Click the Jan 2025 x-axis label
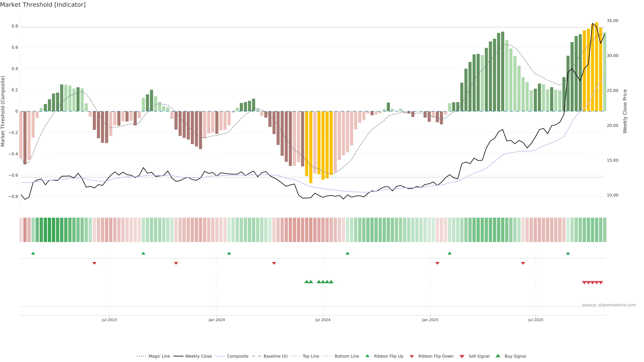This screenshot has width=644, height=362. tap(430, 320)
